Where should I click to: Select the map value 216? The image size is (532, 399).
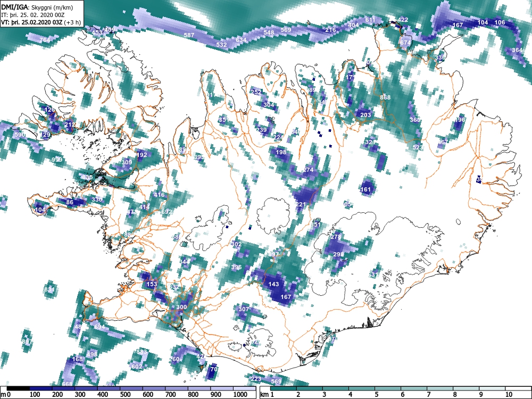330,30
